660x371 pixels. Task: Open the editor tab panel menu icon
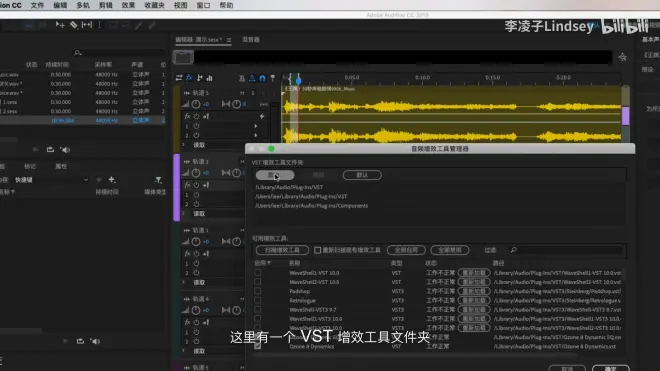[x=229, y=40]
